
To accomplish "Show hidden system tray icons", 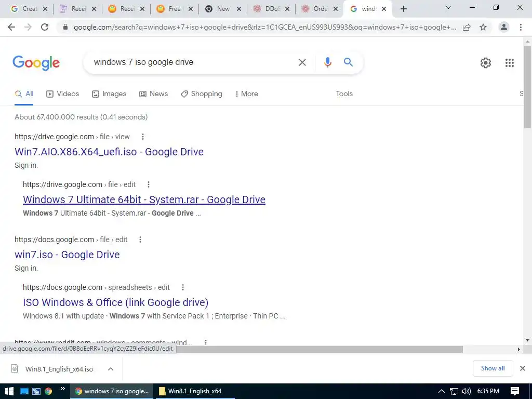I will point(442,391).
